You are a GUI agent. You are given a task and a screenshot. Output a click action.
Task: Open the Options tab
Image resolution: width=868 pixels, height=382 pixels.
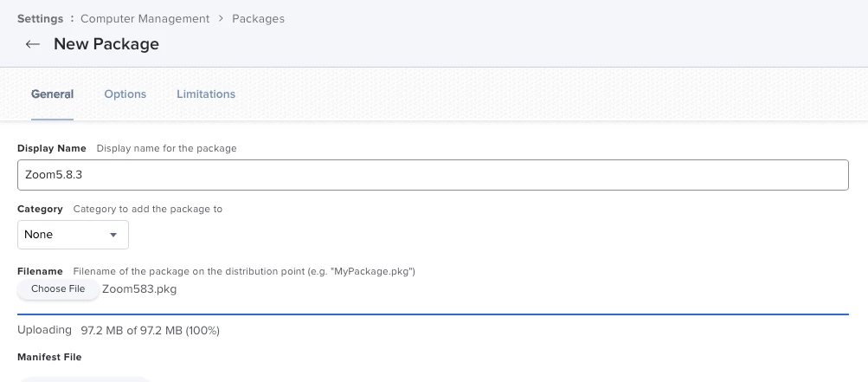125,94
